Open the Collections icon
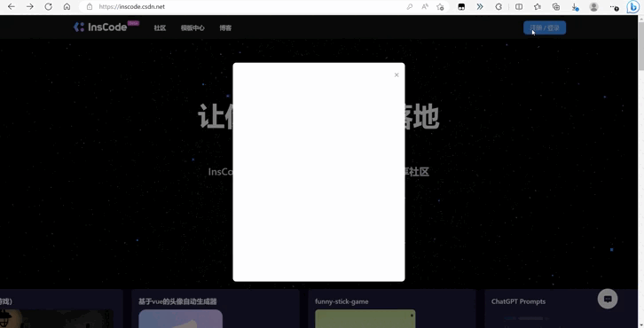644x328 pixels. click(x=555, y=6)
